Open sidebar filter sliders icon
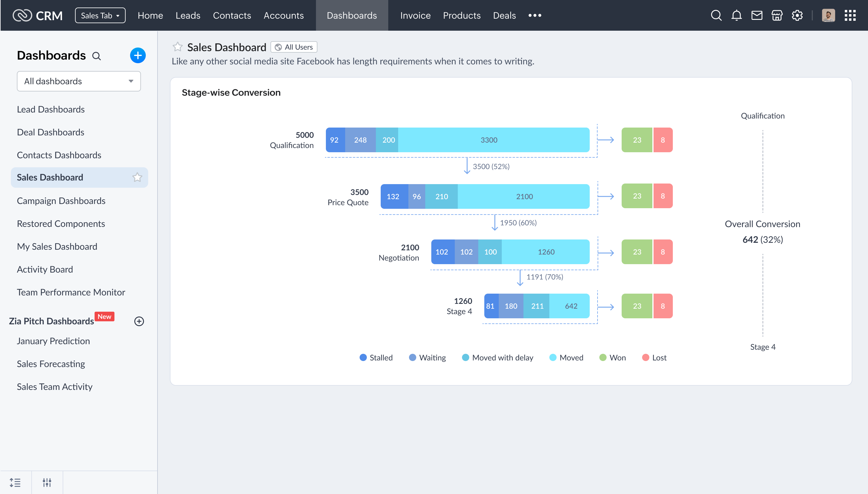 [x=47, y=482]
